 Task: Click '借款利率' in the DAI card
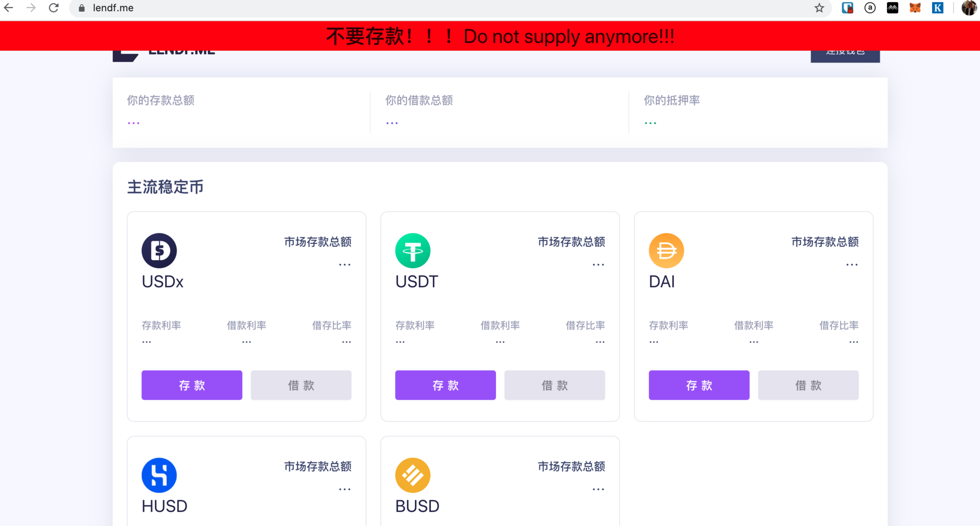click(754, 325)
